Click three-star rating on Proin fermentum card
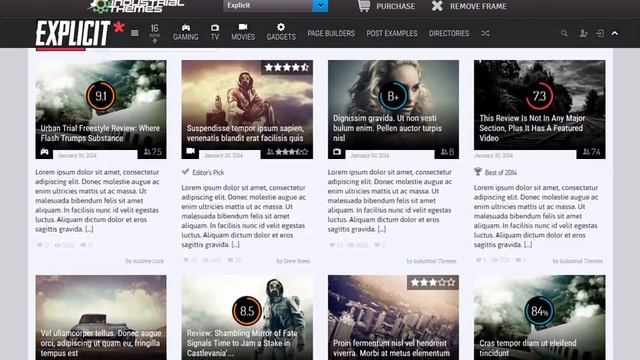The height and width of the screenshot is (360, 640). tap(433, 282)
